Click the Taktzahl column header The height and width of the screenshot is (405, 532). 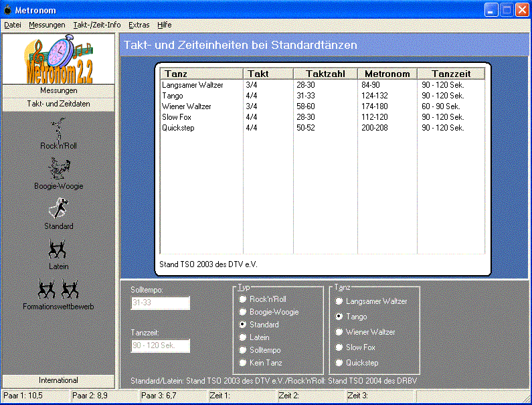pos(325,74)
